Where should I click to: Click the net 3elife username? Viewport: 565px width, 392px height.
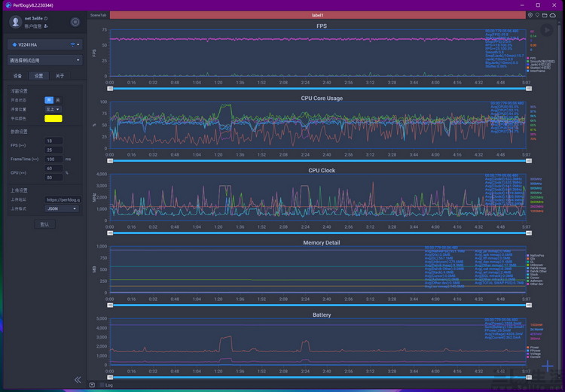coord(33,18)
